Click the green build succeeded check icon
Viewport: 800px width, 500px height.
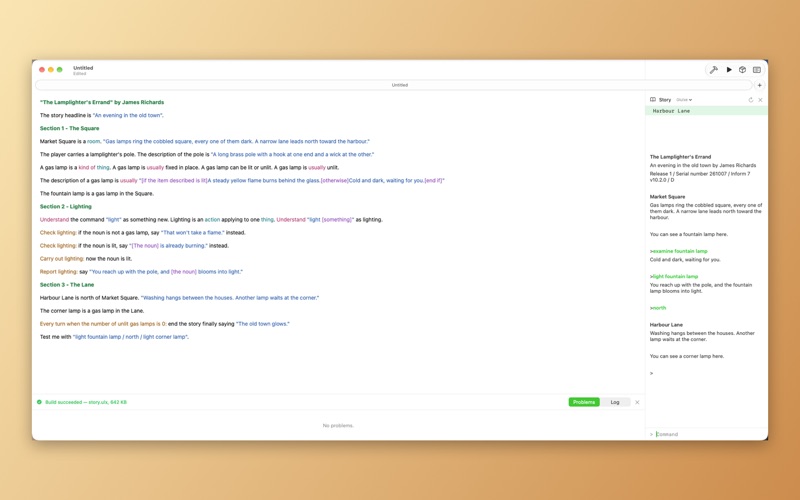pyautogui.click(x=39, y=402)
